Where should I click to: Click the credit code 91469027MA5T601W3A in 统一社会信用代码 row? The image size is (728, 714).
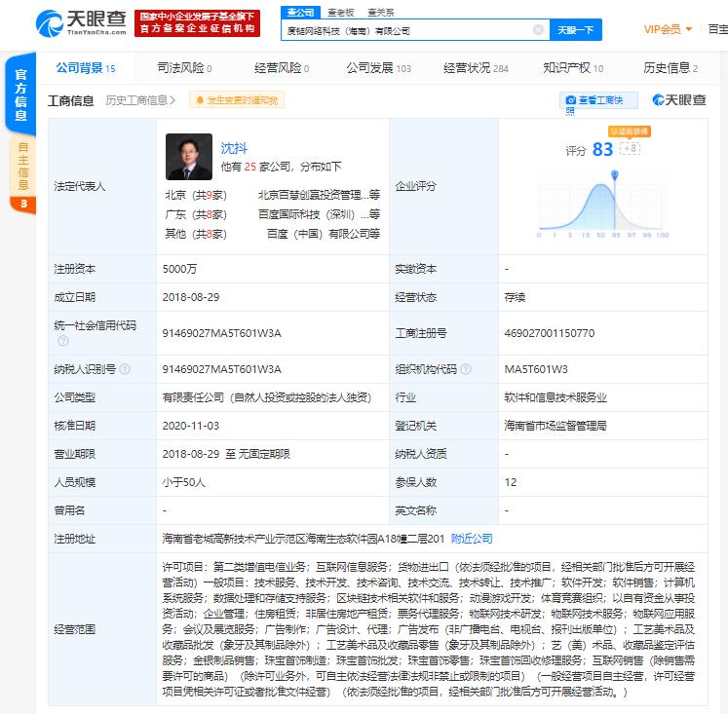[x=222, y=333]
